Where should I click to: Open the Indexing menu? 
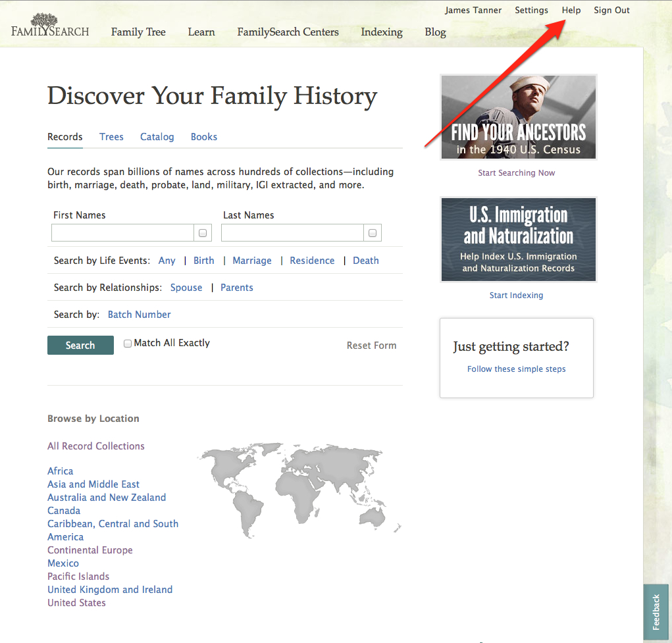[x=382, y=32]
